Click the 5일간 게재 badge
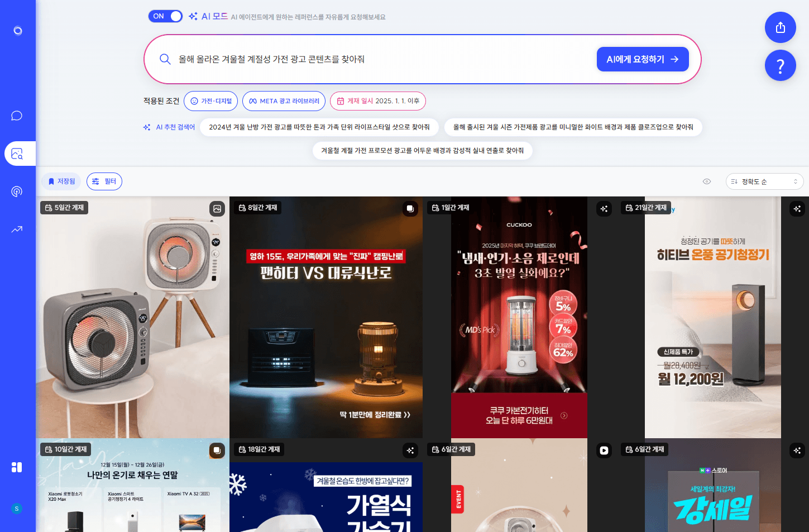Viewport: 809px width, 532px height. point(65,208)
